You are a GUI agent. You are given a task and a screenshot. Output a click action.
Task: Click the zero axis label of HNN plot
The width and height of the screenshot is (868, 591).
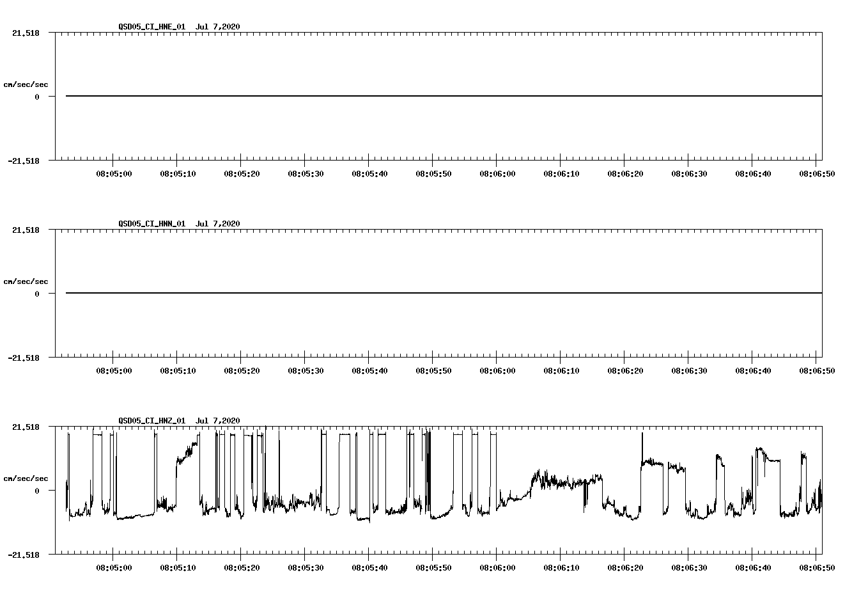click(37, 294)
